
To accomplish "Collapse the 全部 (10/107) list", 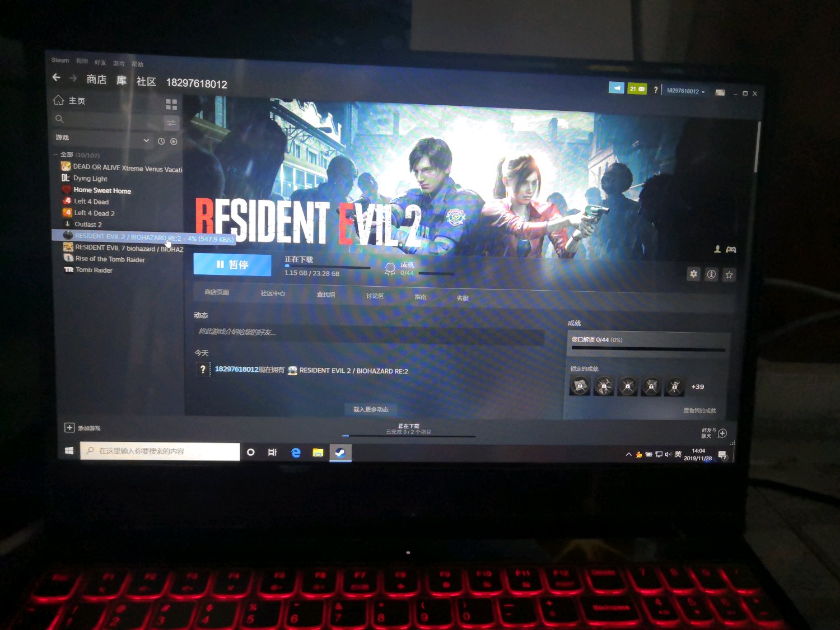I will coord(56,155).
